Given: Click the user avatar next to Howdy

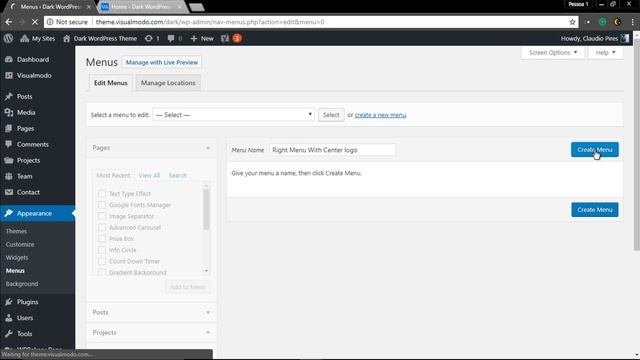Looking at the screenshot, I should pyautogui.click(x=625, y=38).
